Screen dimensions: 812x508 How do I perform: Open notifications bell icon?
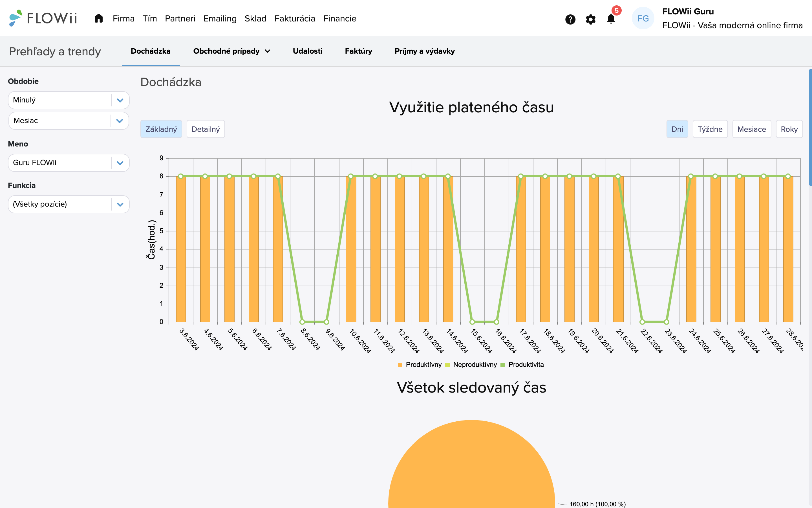(611, 19)
